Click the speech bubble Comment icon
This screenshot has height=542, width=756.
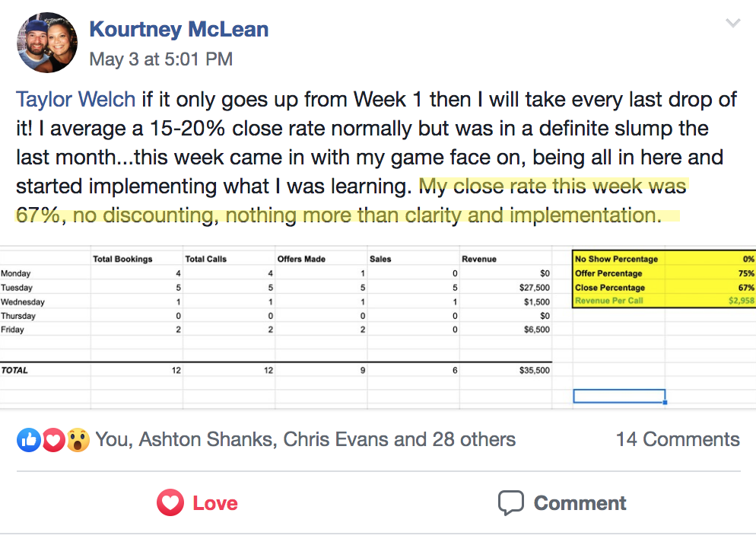click(x=511, y=503)
